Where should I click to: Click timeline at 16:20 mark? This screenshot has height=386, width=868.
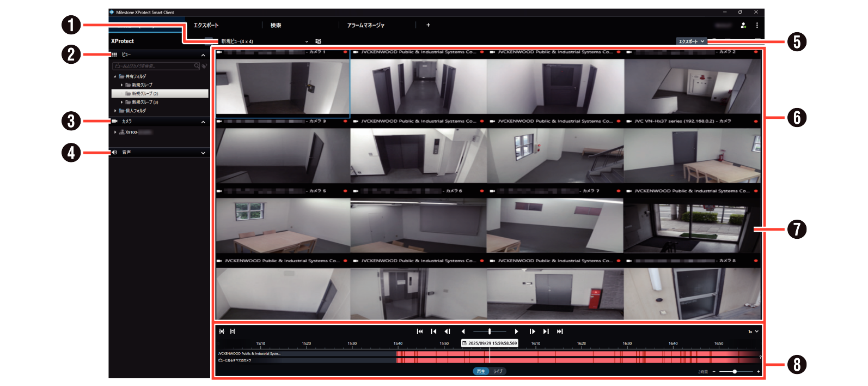point(582,344)
